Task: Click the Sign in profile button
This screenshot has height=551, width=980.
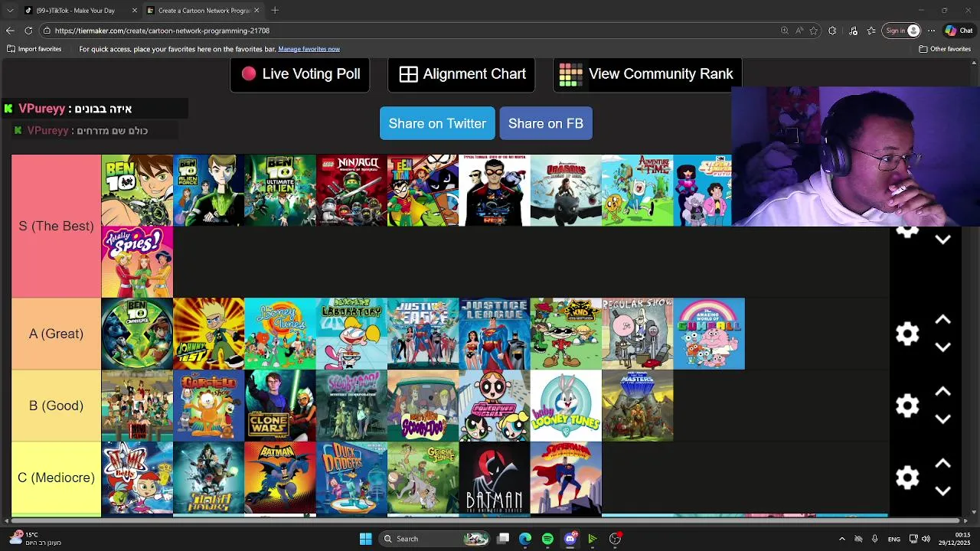Action: coord(901,31)
